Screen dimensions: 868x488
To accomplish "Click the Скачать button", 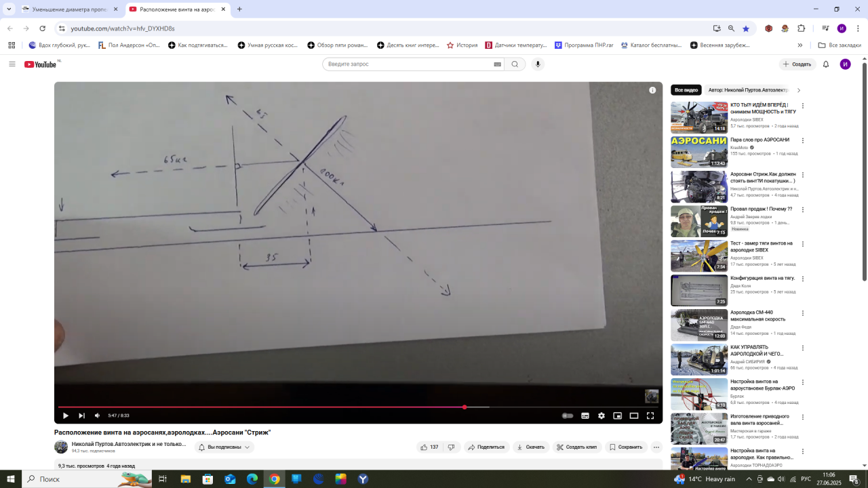I will 530,447.
